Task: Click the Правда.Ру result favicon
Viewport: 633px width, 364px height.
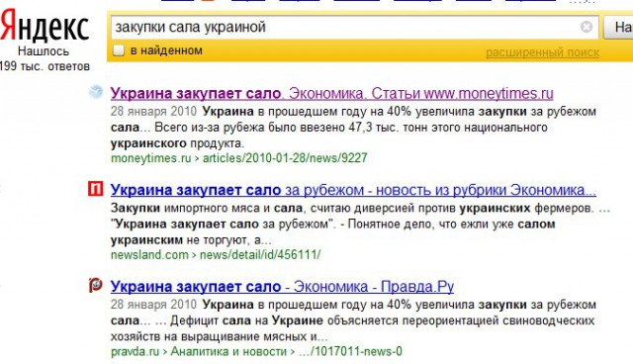Action: tap(96, 285)
